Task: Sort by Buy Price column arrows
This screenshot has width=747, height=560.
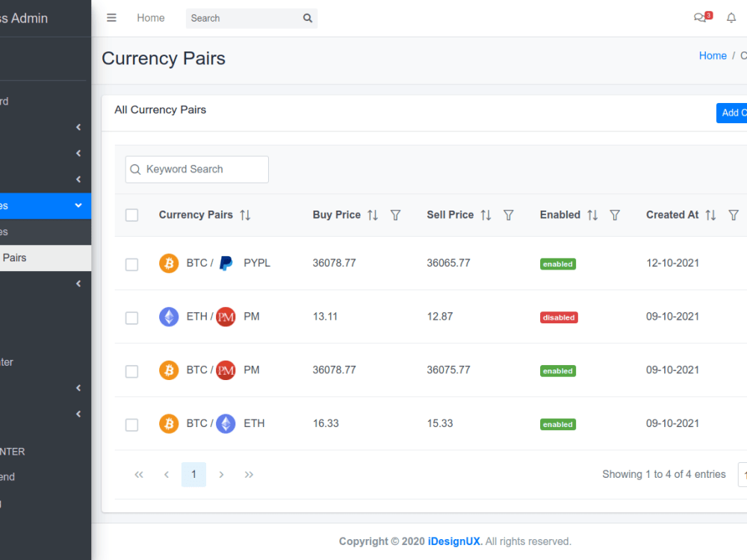Action: point(373,215)
